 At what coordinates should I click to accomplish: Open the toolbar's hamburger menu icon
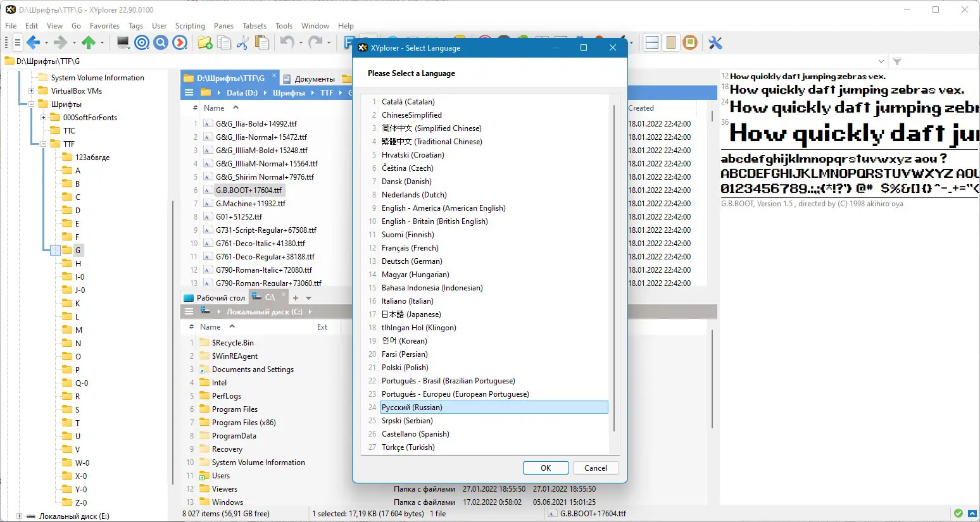click(17, 42)
